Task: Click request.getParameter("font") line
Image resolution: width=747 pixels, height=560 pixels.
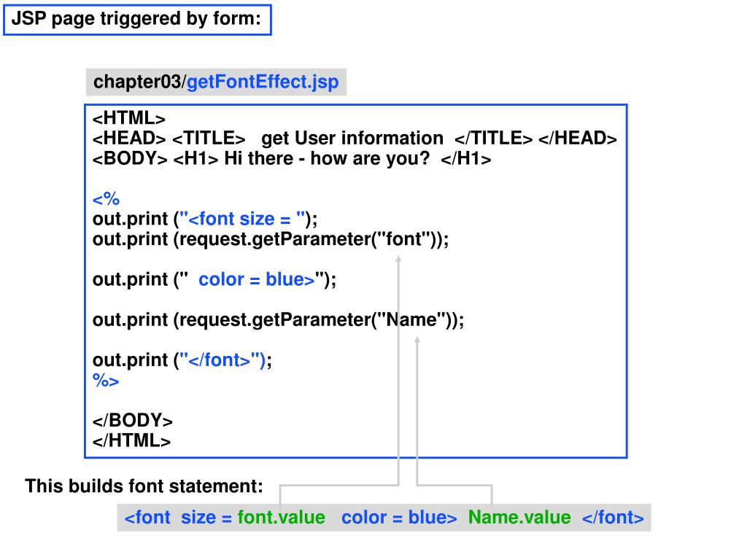Action: 271,239
